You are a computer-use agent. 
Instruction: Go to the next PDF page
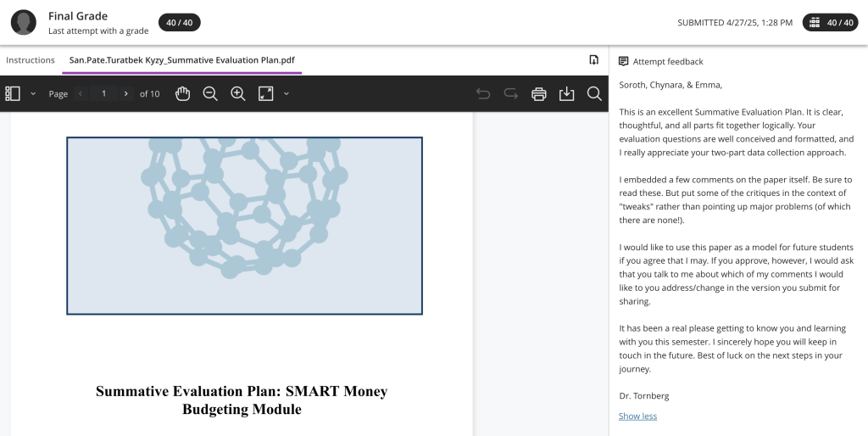point(126,93)
